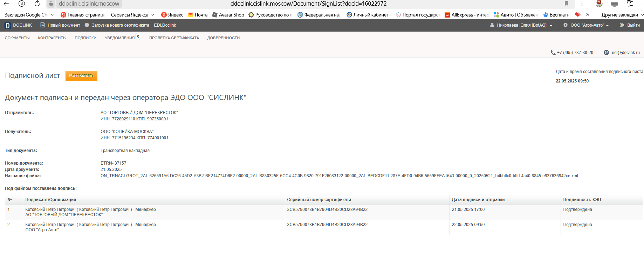Open the Личный кабинет bookmark
This screenshot has height=259, width=644.
369,15
